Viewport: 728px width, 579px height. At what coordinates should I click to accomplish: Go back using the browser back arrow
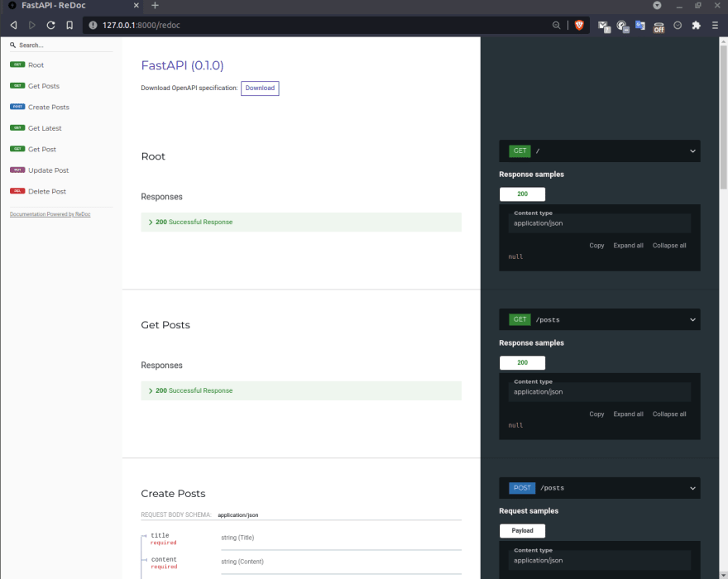coord(14,25)
